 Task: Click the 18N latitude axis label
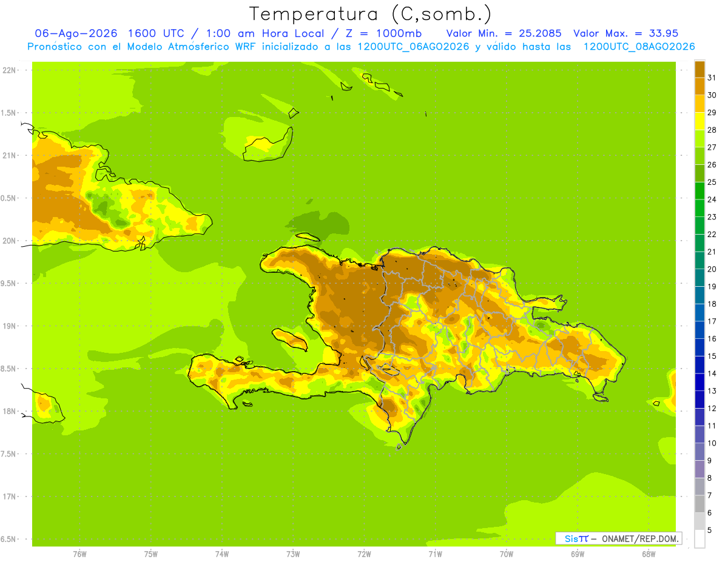point(9,411)
